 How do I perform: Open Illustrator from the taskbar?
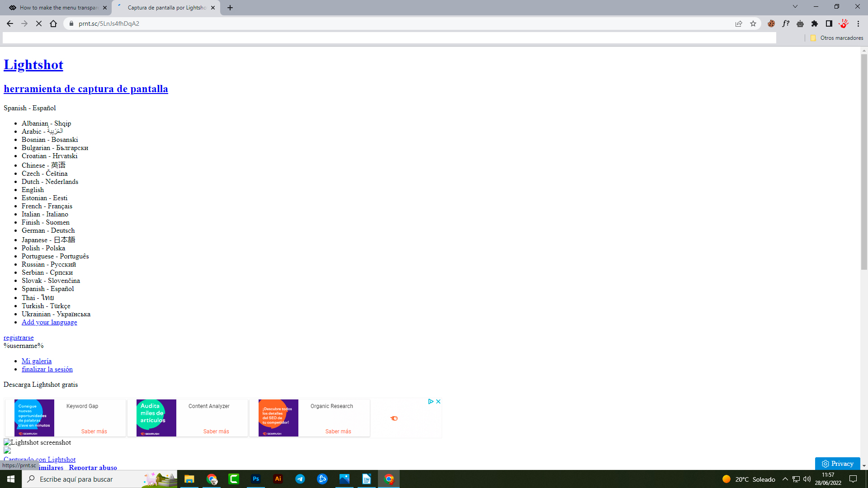pos(278,479)
